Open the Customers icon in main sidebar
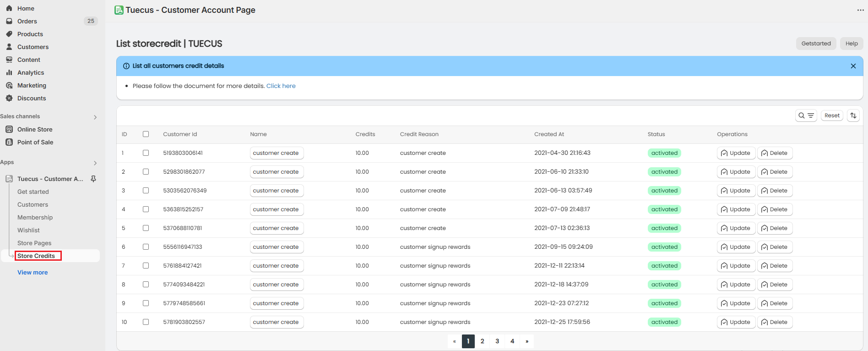This screenshot has height=351, width=868. [x=9, y=47]
